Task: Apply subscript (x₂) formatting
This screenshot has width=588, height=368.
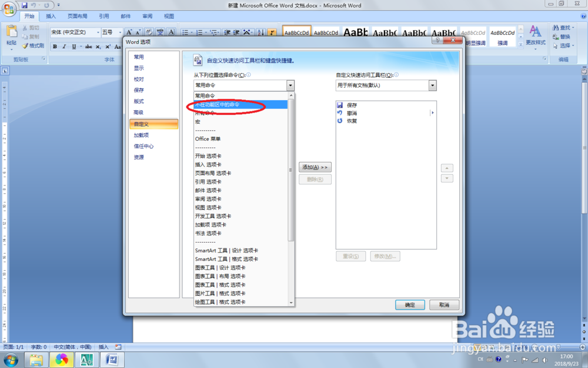Action: [98, 47]
